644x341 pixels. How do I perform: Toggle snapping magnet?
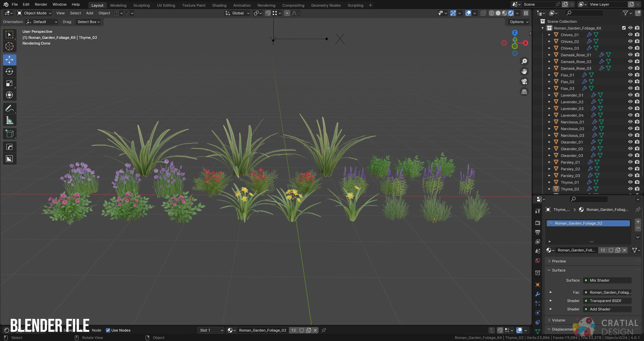268,13
